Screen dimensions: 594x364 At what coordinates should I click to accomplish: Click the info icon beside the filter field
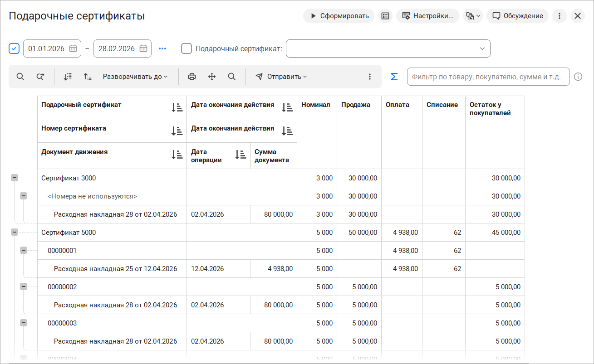coord(578,77)
